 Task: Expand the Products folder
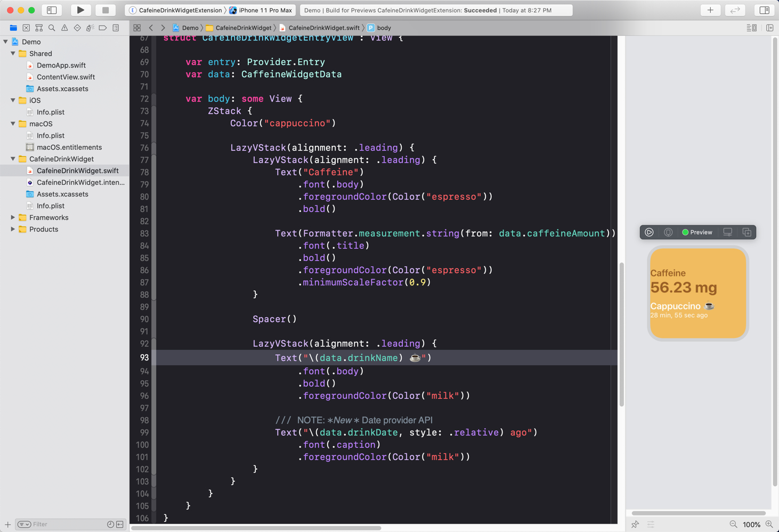pyautogui.click(x=13, y=229)
